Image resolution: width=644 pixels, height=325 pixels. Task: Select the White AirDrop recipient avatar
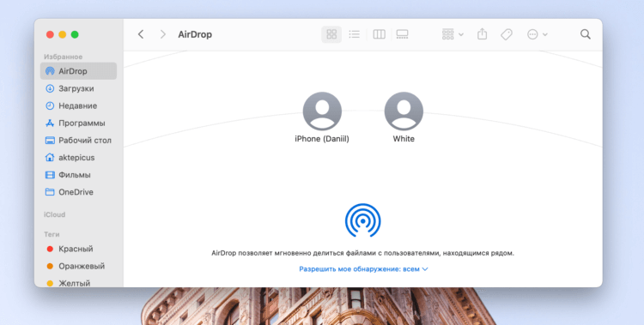coord(404,111)
